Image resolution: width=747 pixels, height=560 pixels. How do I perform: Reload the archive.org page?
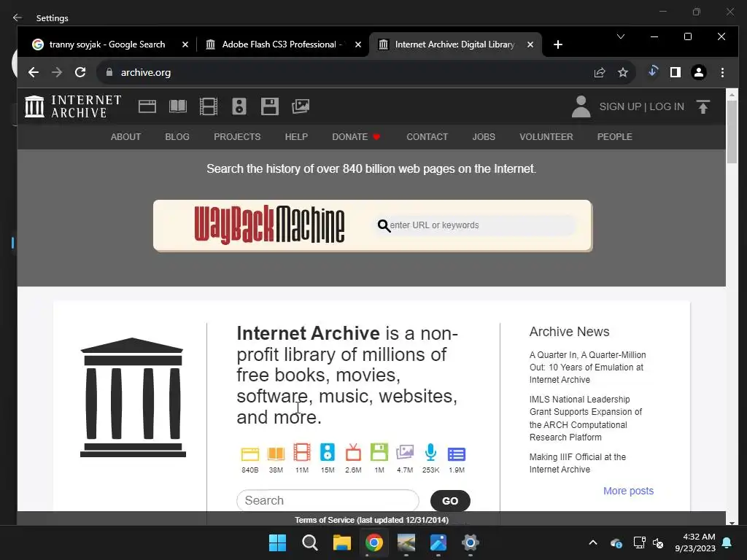pos(80,72)
